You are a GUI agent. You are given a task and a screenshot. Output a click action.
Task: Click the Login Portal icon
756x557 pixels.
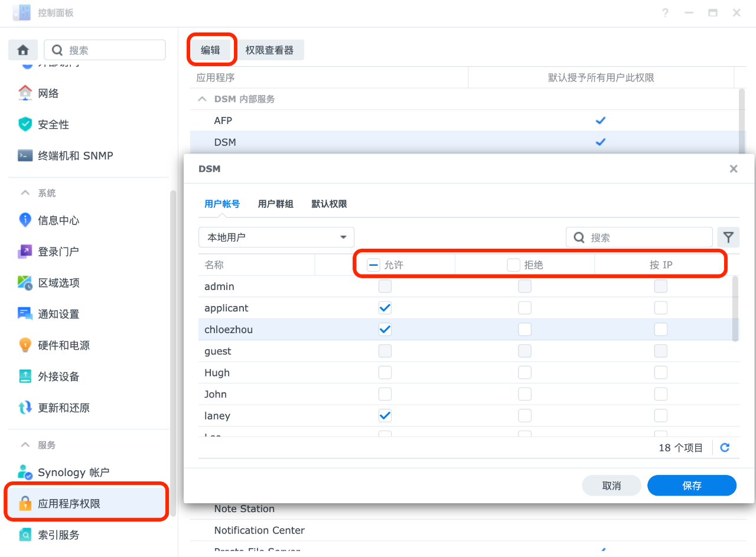point(25,251)
